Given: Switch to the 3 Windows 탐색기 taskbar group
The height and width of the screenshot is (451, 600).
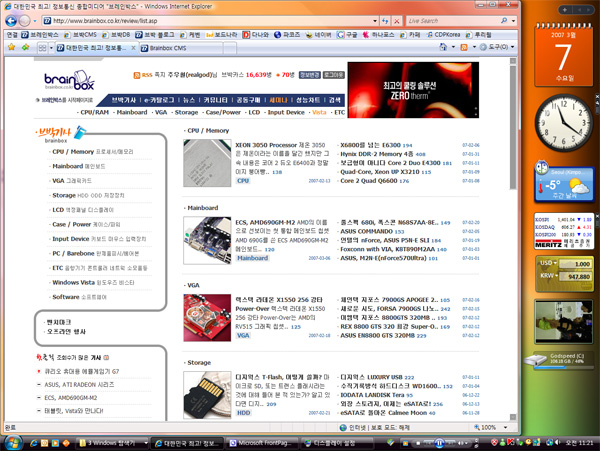Looking at the screenshot, I should 111,443.
